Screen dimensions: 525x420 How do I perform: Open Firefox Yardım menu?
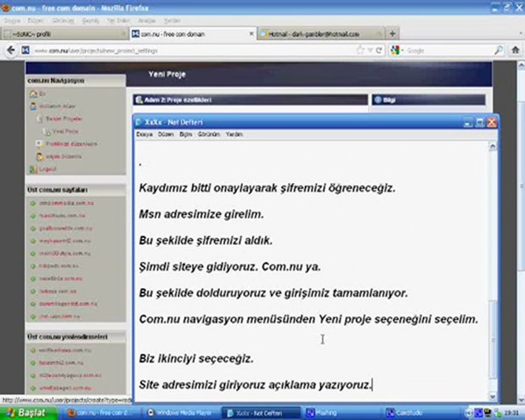(172, 21)
